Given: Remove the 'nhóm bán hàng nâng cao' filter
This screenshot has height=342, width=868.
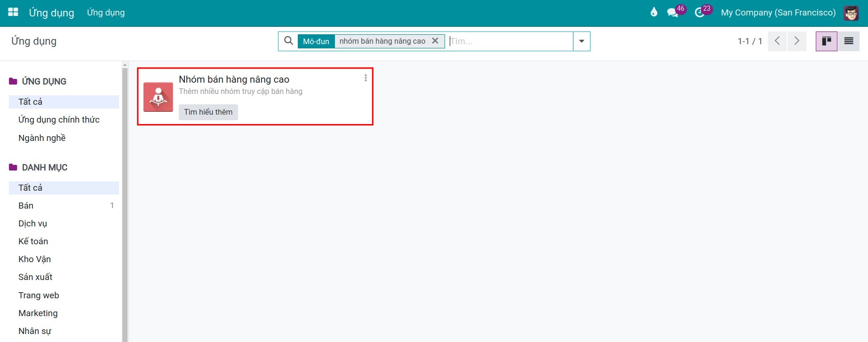Looking at the screenshot, I should (x=435, y=41).
